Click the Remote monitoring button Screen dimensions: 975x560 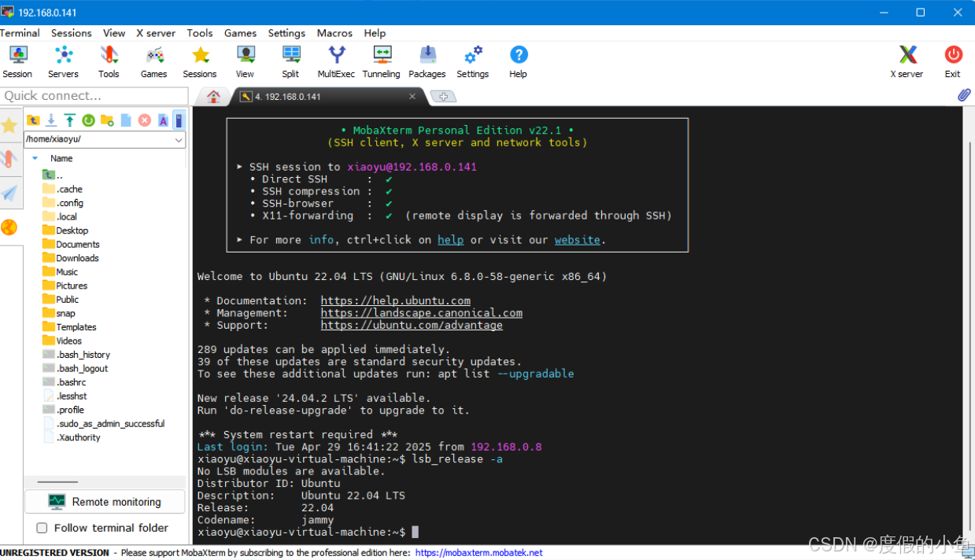[x=105, y=502]
